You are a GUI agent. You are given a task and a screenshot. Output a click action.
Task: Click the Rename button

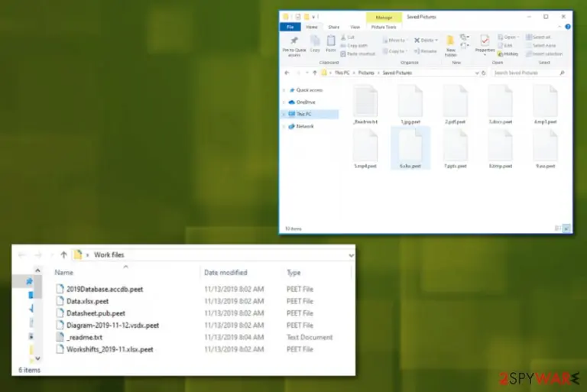point(425,51)
